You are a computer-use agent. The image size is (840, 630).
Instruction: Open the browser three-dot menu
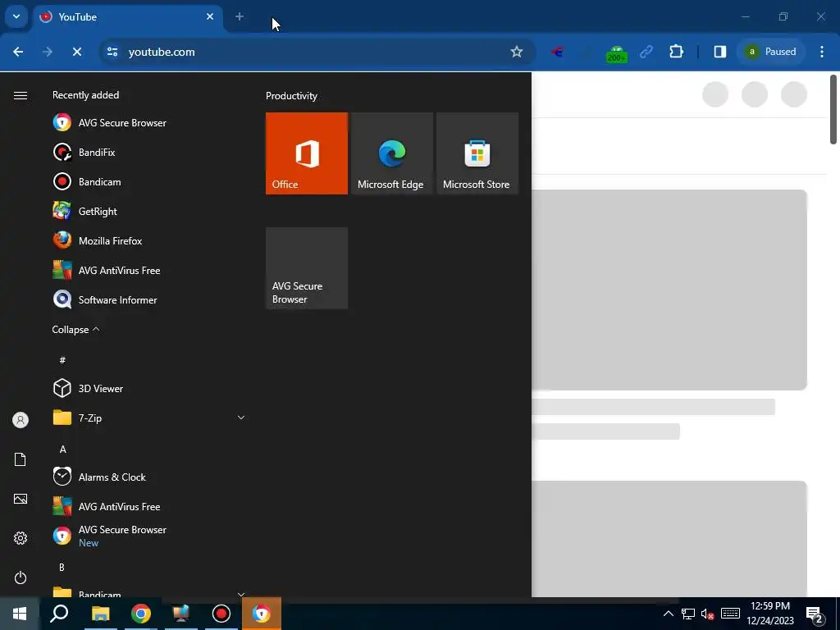click(822, 52)
